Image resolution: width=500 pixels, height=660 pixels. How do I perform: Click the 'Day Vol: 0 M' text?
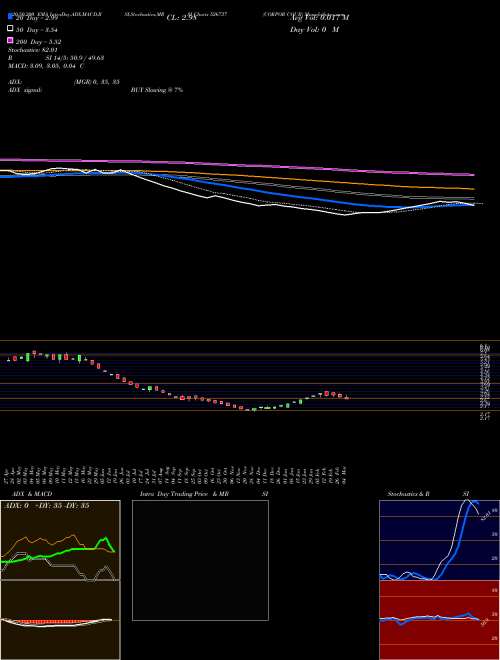pyautogui.click(x=314, y=29)
